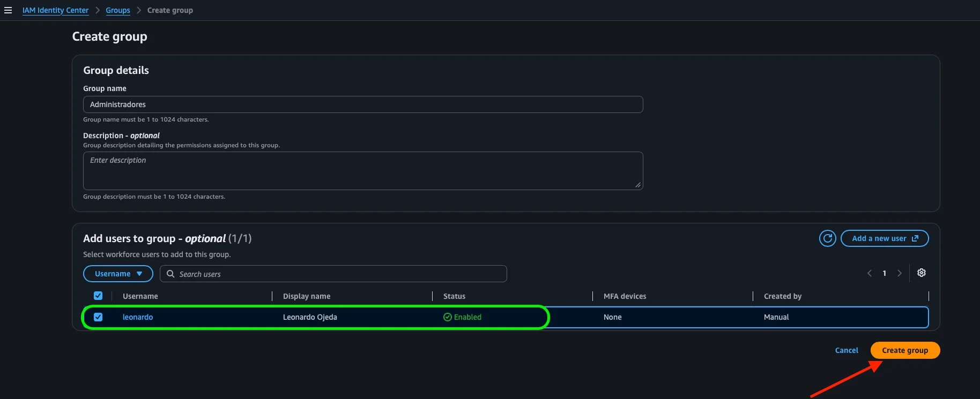Open the Username filter dropdown
The height and width of the screenshot is (399, 980).
118,274
